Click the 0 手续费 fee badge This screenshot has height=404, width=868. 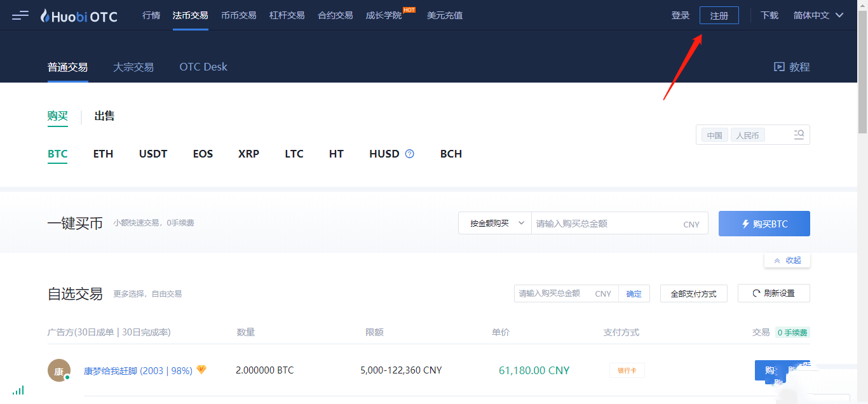(792, 332)
